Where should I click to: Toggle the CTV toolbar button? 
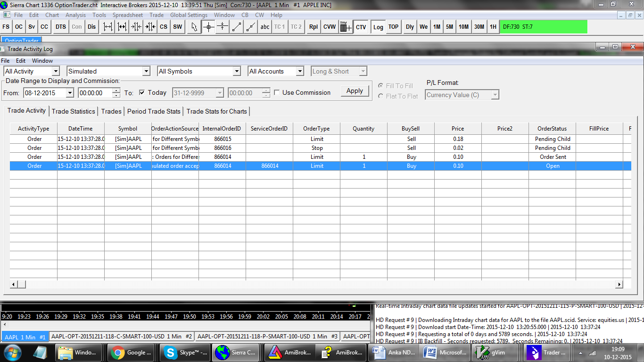(x=361, y=27)
